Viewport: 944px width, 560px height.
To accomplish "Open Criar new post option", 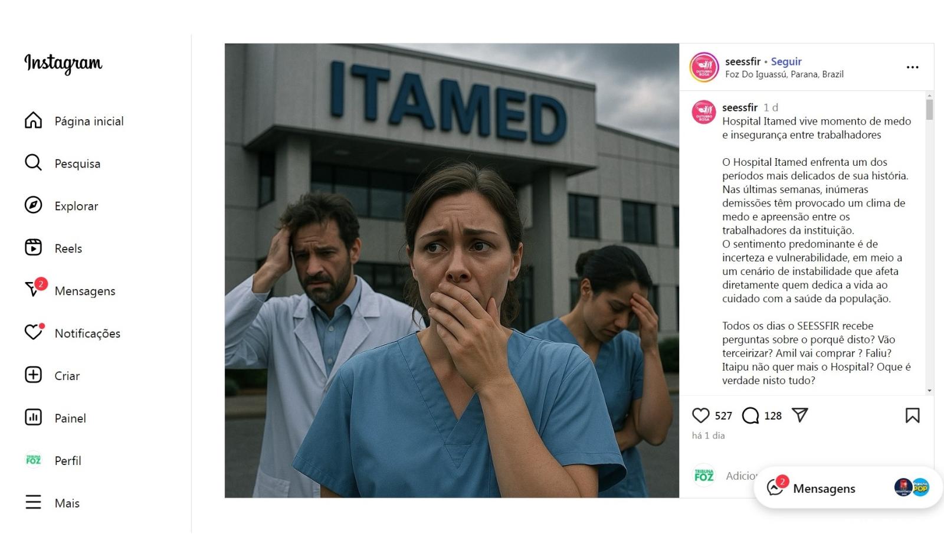I will pos(52,376).
